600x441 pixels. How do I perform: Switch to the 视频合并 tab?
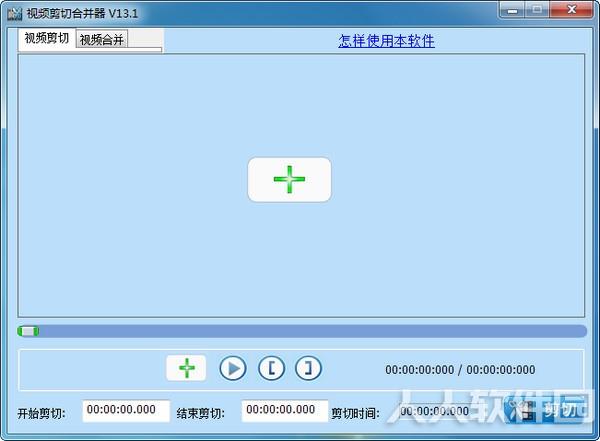(x=102, y=39)
